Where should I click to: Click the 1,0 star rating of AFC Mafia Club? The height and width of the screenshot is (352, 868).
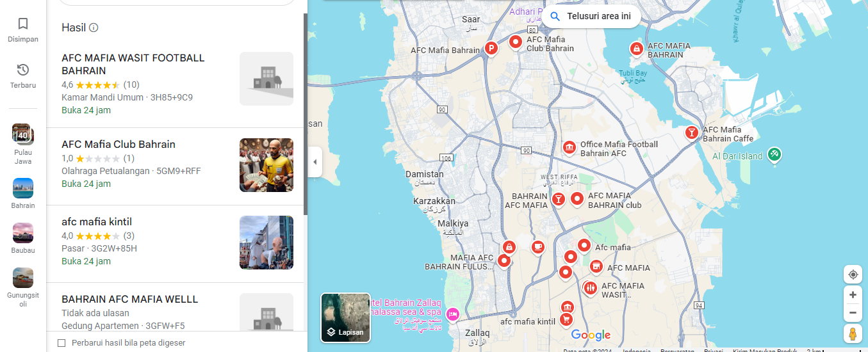pyautogui.click(x=98, y=158)
